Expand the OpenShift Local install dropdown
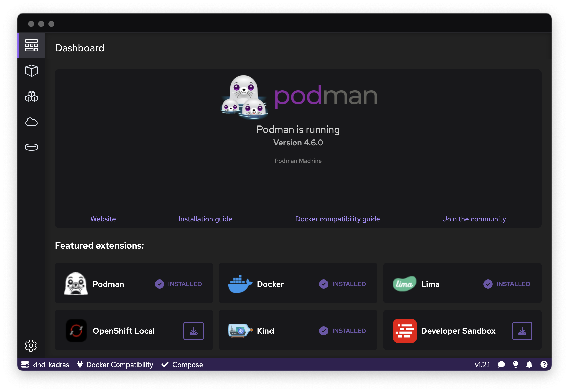The width and height of the screenshot is (569, 392). (194, 331)
